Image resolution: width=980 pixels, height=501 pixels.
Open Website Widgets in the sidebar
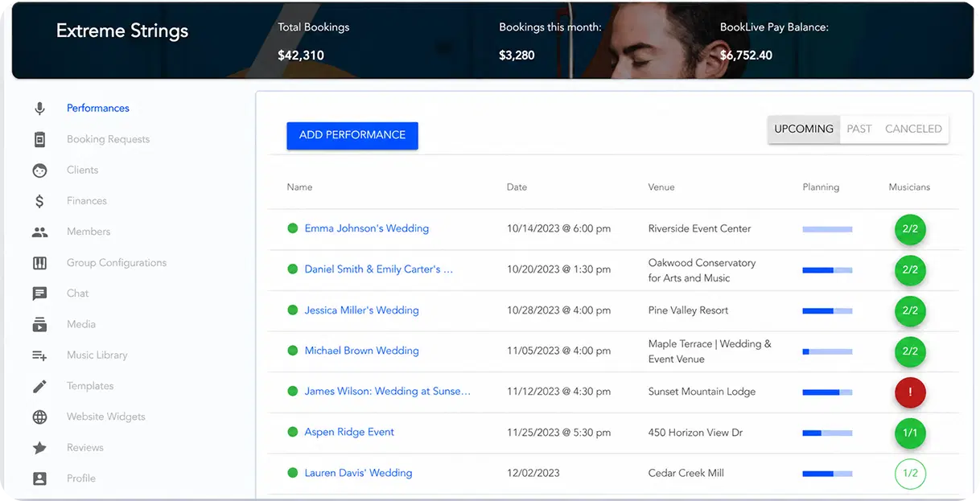(x=106, y=417)
